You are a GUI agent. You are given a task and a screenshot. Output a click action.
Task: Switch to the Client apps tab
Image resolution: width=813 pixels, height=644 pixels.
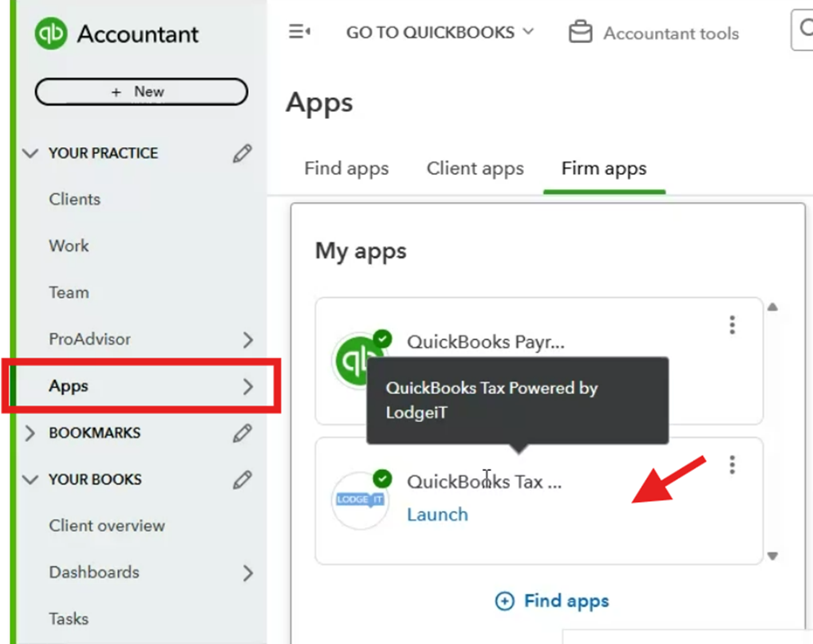coord(475,168)
